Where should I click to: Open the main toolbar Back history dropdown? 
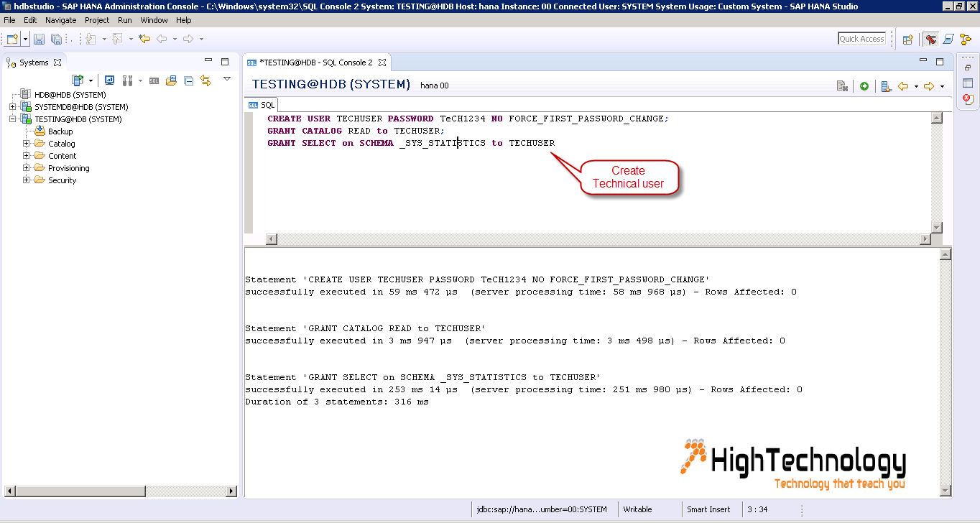[175, 39]
